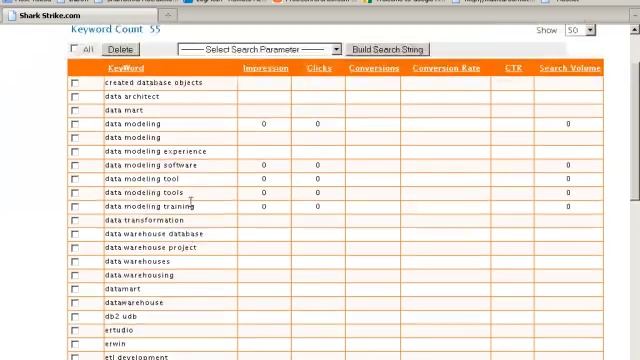Click Clicks value for data modeling tool
The height and width of the screenshot is (360, 640).
click(x=318, y=179)
